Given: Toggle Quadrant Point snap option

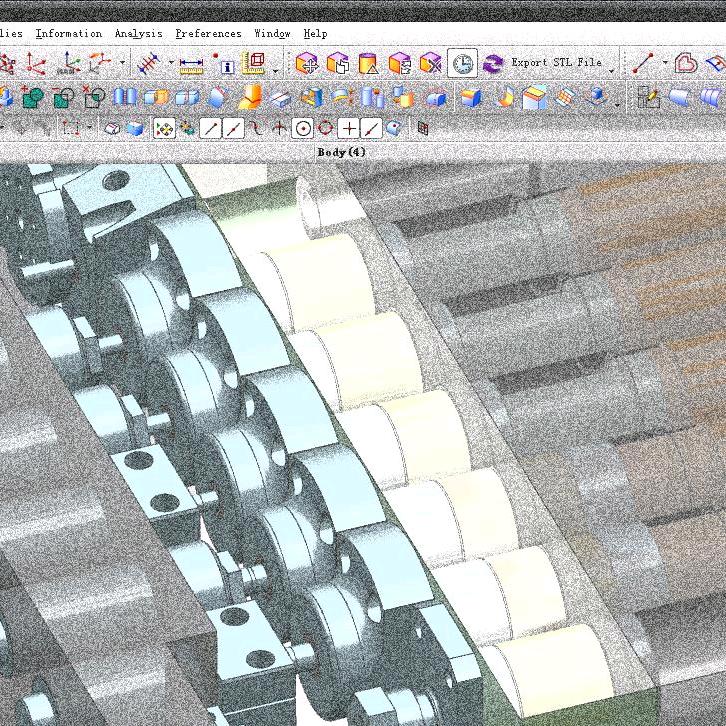Looking at the screenshot, I should pos(325,128).
